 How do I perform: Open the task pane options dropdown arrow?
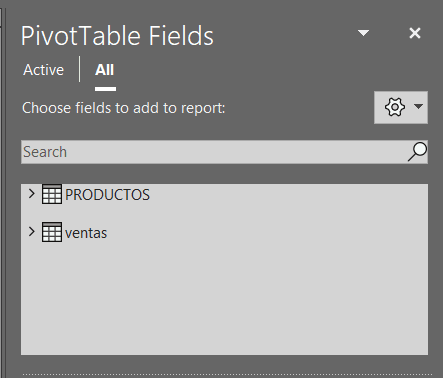click(x=363, y=33)
